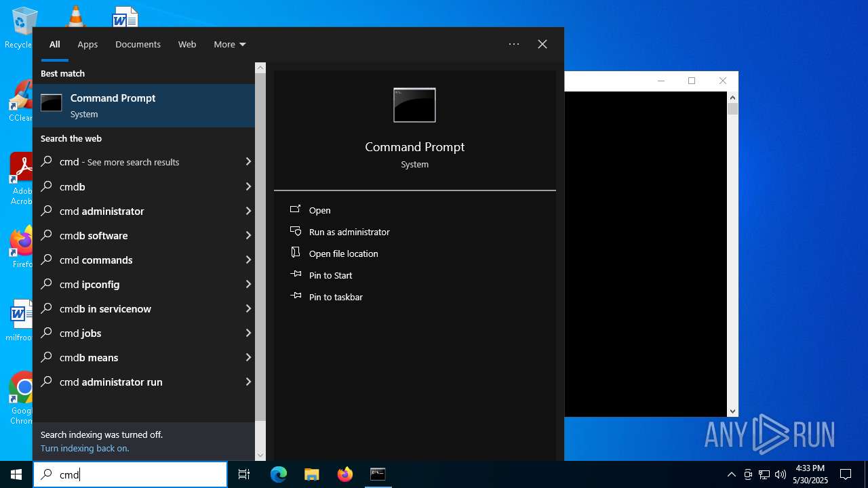Click the Open action icon
This screenshot has width=868, height=488.
[x=295, y=209]
